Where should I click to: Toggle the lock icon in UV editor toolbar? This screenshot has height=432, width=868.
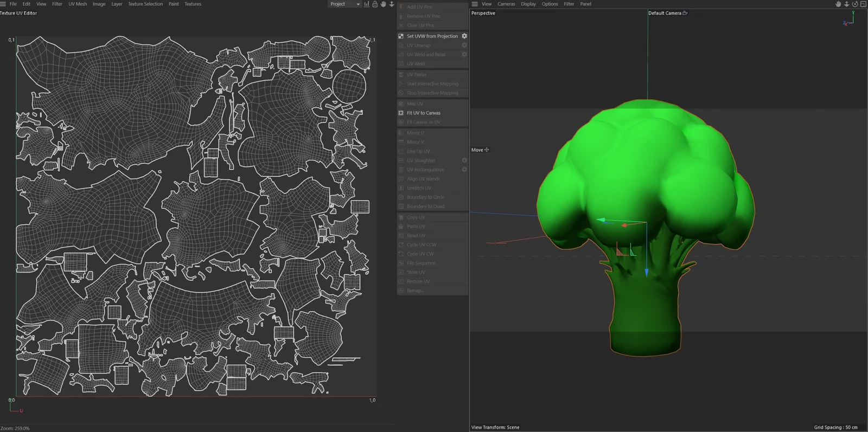[x=375, y=4]
